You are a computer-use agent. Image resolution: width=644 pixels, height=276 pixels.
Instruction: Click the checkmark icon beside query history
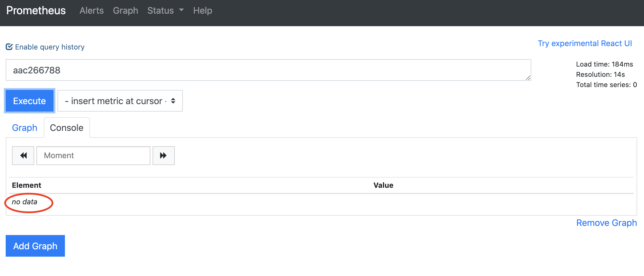(9, 46)
